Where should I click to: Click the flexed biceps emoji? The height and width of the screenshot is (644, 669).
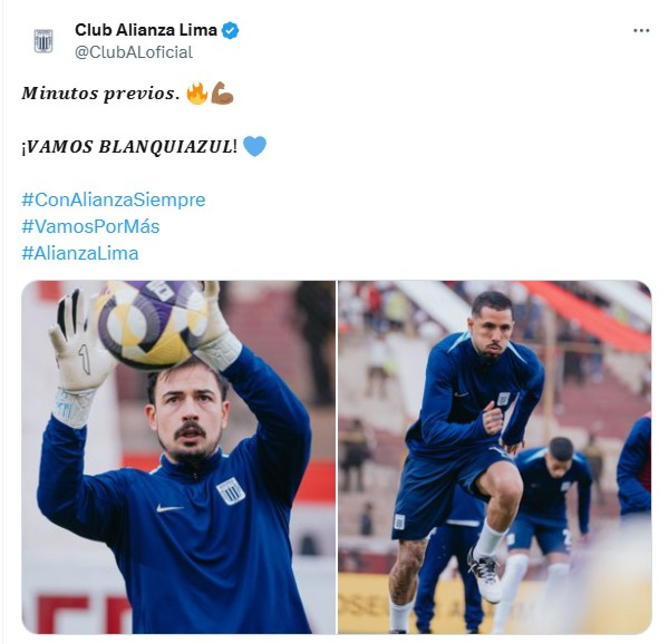coord(222,94)
